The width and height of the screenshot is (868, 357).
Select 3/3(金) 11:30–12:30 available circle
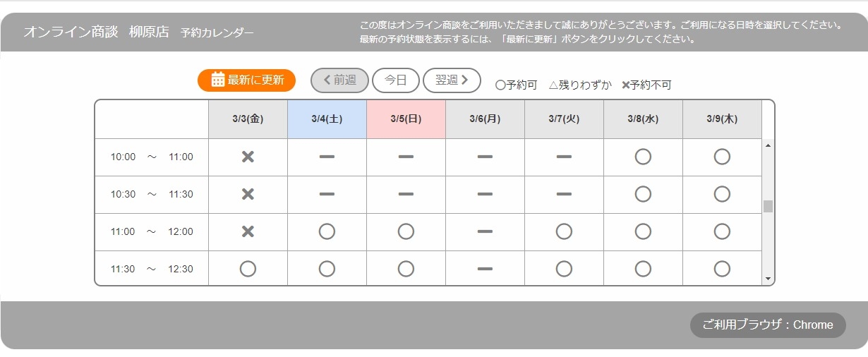click(x=248, y=269)
